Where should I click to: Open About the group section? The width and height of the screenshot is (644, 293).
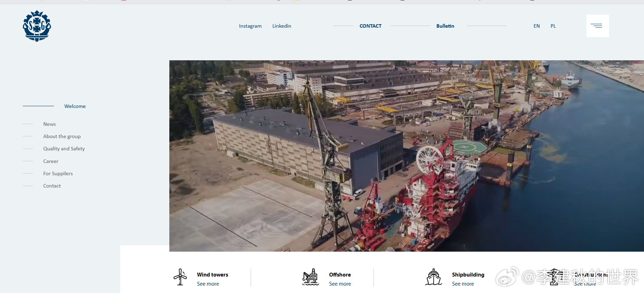pyautogui.click(x=62, y=136)
